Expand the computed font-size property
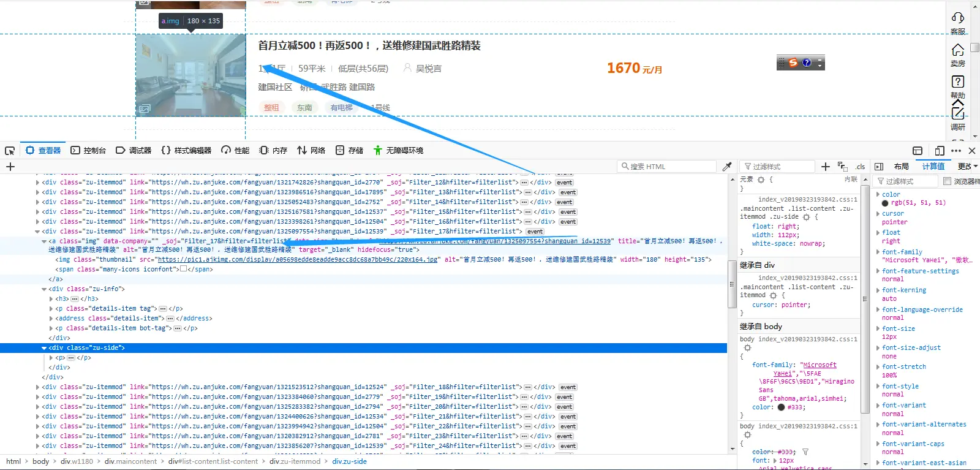 click(x=878, y=328)
